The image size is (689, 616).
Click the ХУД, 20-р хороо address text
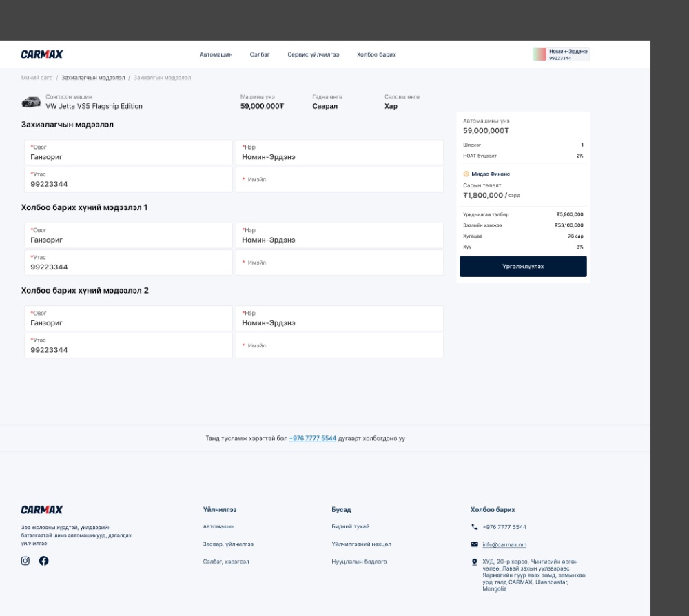[x=533, y=575]
